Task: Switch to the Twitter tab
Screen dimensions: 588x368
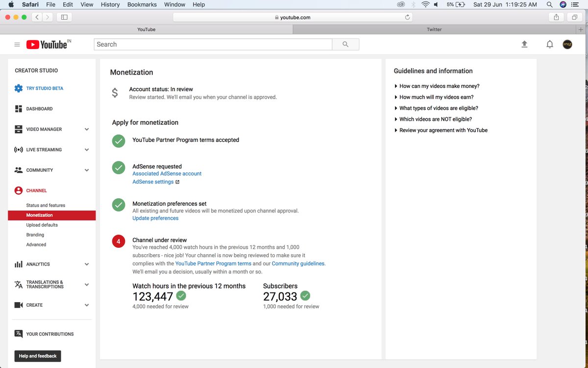Action: [435, 29]
